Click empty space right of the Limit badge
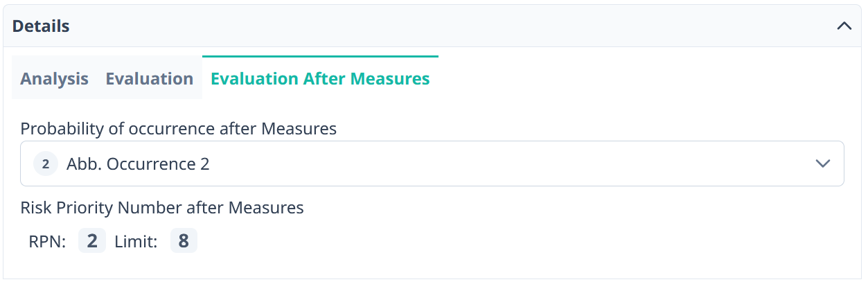Image resolution: width=868 pixels, height=282 pixels. pyautogui.click(x=485, y=241)
